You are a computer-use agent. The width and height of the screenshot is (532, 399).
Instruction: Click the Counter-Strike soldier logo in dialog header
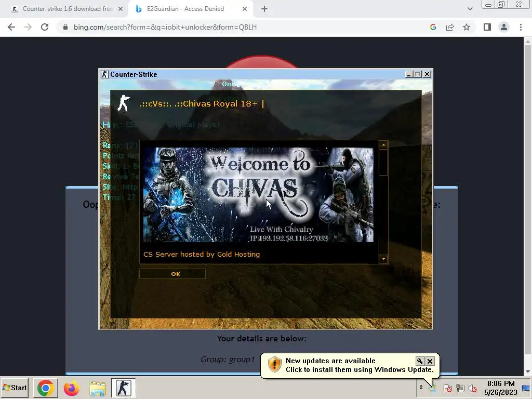[x=124, y=103]
